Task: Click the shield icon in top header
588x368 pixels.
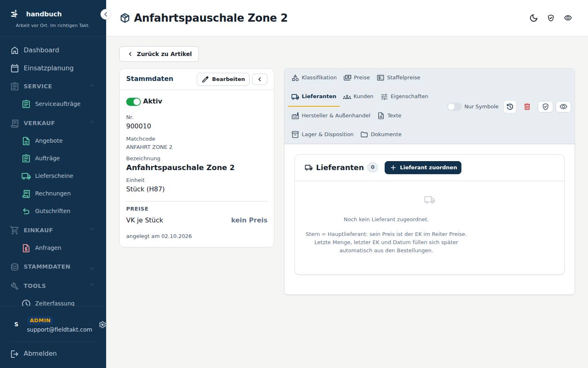Action: tap(551, 18)
